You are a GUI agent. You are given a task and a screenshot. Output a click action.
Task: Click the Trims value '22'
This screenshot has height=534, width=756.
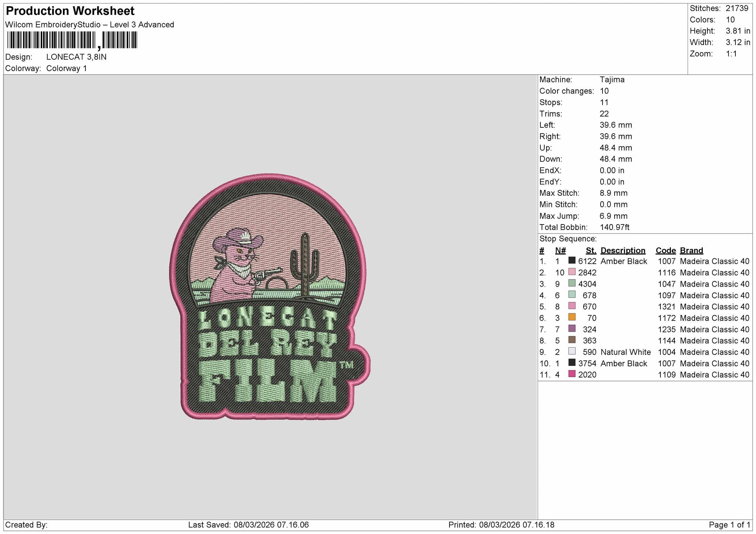click(604, 114)
